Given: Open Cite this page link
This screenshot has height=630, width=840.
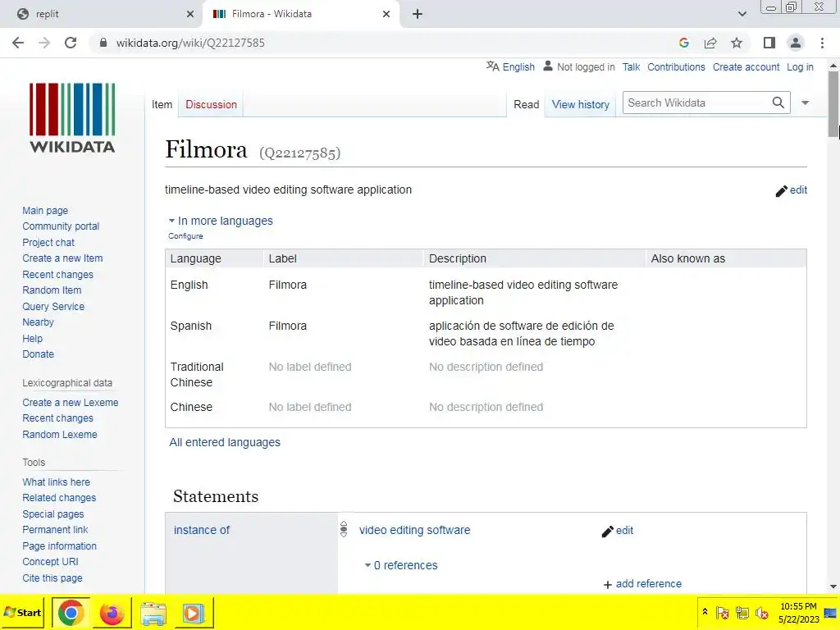Looking at the screenshot, I should (52, 578).
